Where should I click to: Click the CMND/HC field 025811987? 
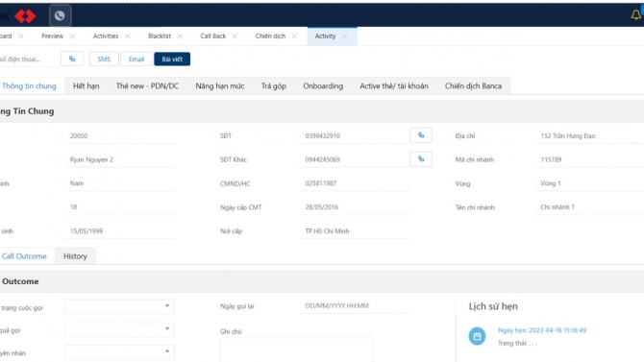coord(355,183)
